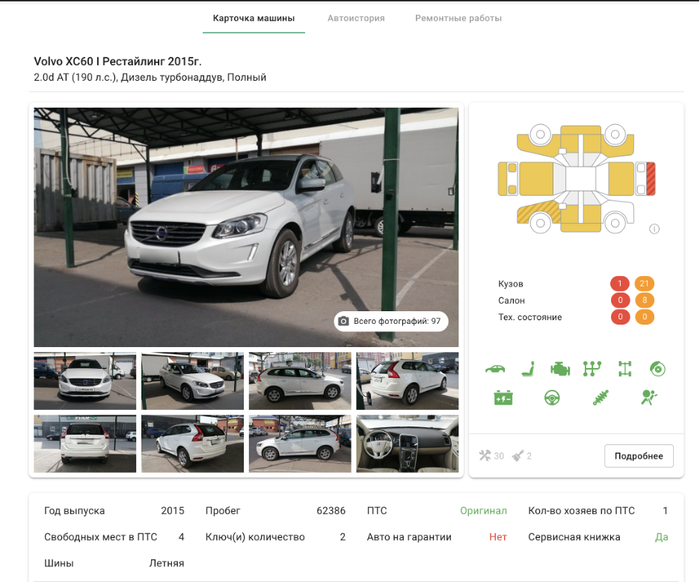This screenshot has width=700, height=582.
Task: Open the rear-right view thumbnail, first row
Action: tap(408, 381)
